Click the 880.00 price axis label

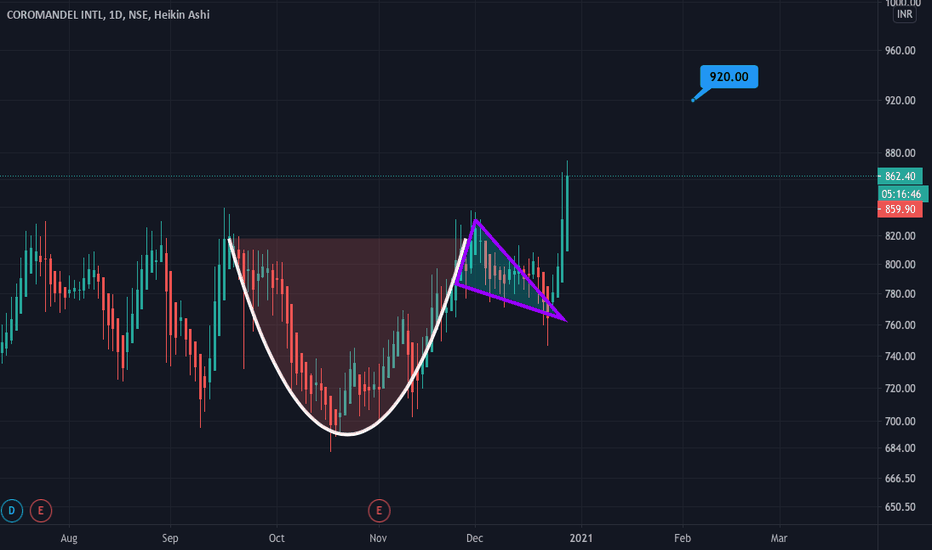click(x=900, y=153)
